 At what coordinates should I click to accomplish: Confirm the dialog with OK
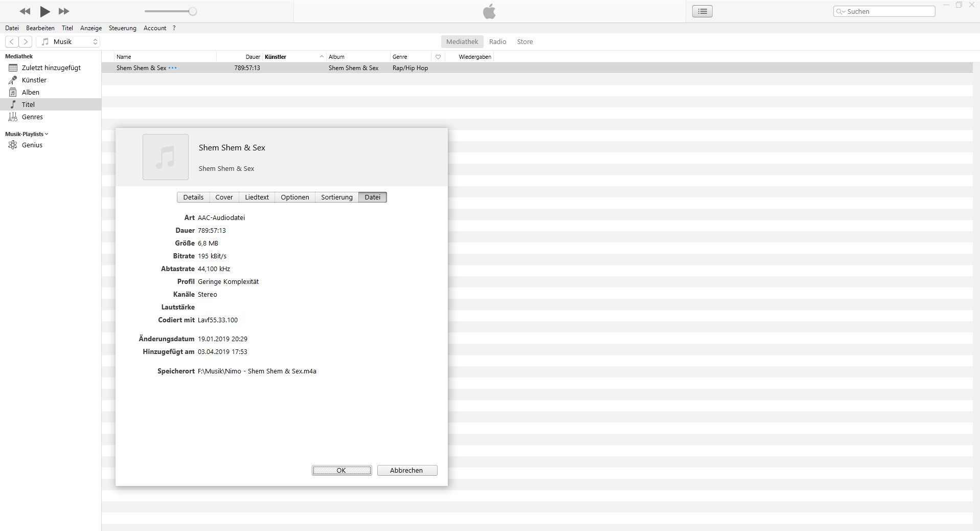coord(341,470)
